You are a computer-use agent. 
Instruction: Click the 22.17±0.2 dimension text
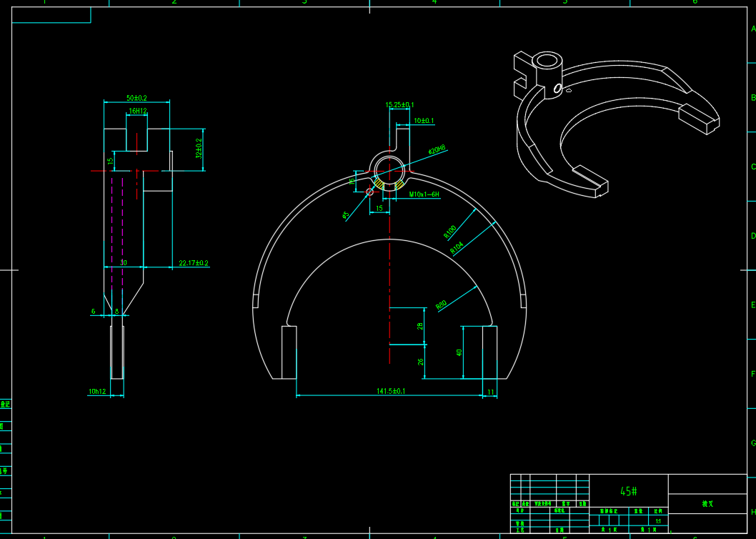[193, 264]
